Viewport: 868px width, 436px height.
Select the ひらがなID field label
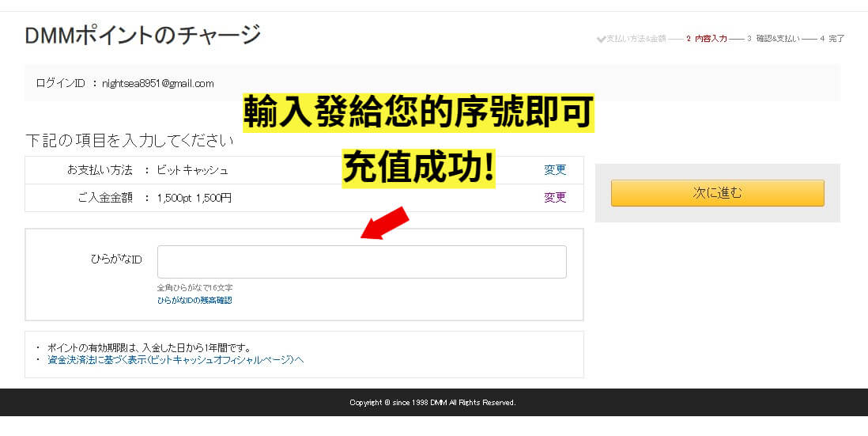(116, 259)
